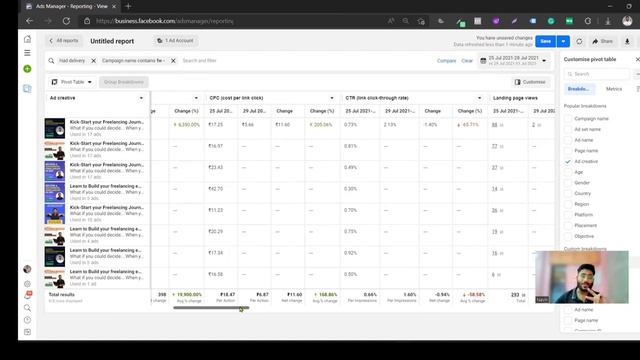Screen dimensions: 640x360
Task: Click the horizontal table scrollbar
Action: (211, 308)
